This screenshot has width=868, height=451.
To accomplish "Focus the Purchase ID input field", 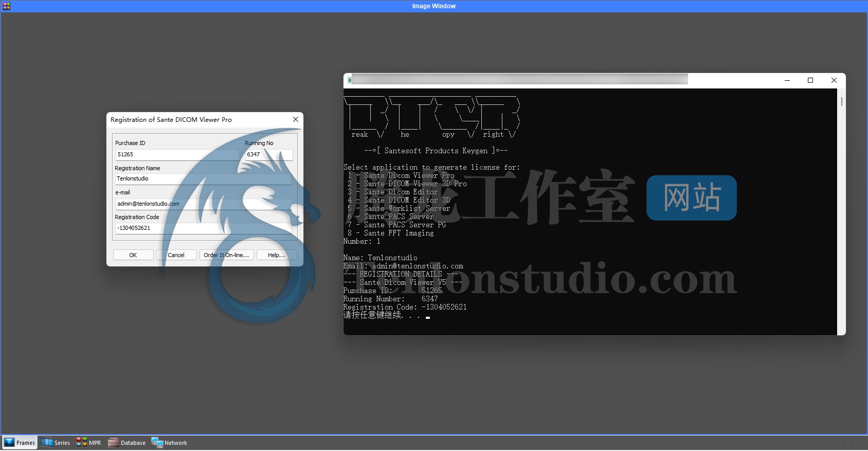I will (x=177, y=154).
